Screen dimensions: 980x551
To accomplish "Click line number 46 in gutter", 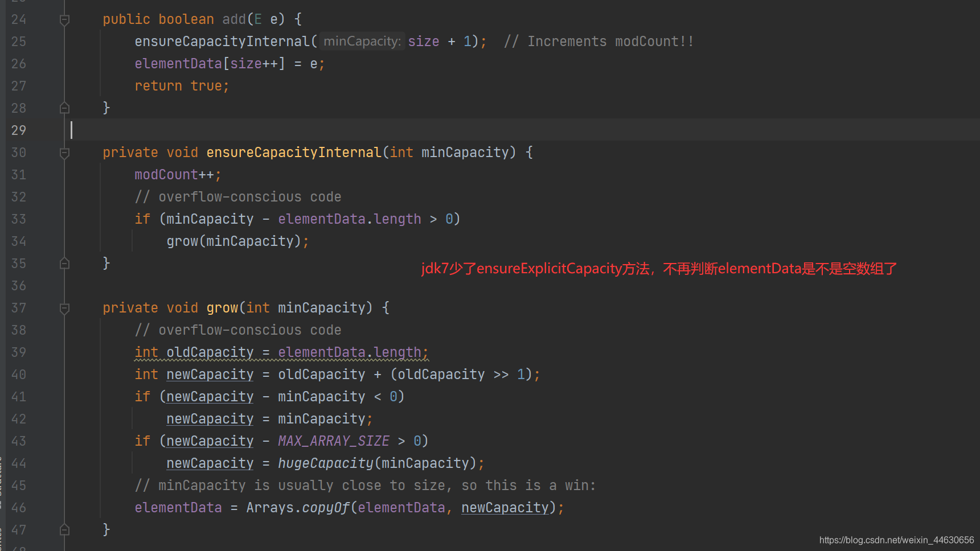I will point(19,508).
